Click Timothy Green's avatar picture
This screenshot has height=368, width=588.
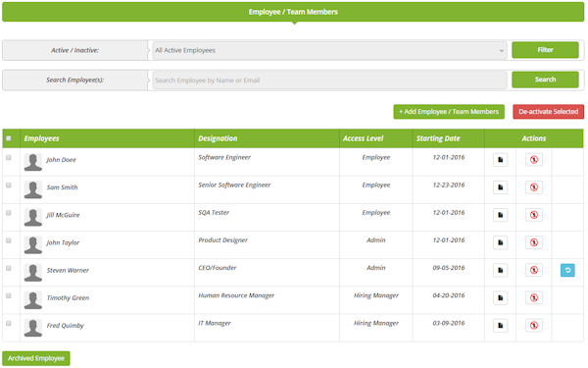pos(33,300)
